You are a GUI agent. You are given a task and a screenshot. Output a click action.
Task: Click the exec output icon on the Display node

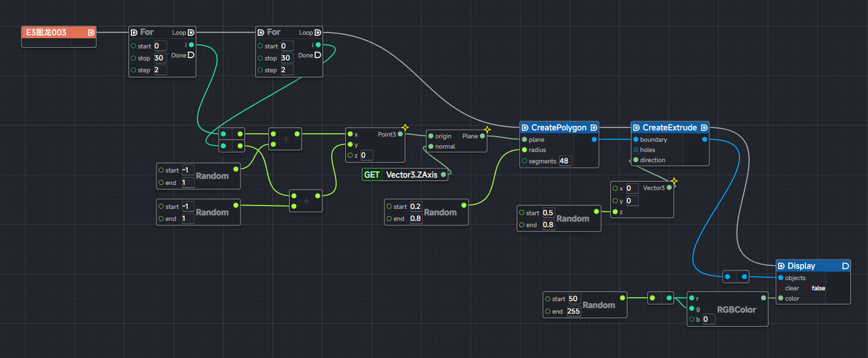click(x=845, y=266)
